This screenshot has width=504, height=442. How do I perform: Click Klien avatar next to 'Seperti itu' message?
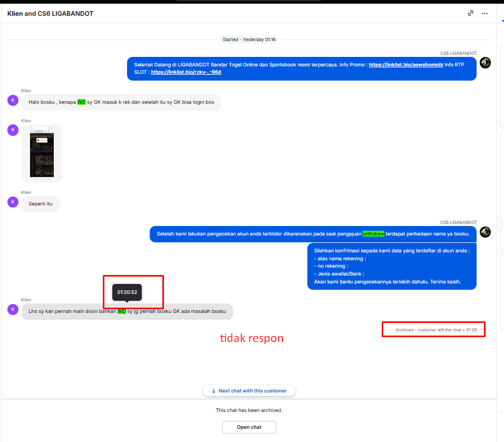tap(13, 202)
